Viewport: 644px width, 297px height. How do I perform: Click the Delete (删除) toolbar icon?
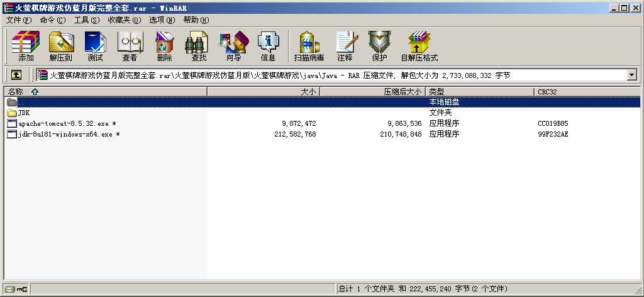pyautogui.click(x=164, y=46)
